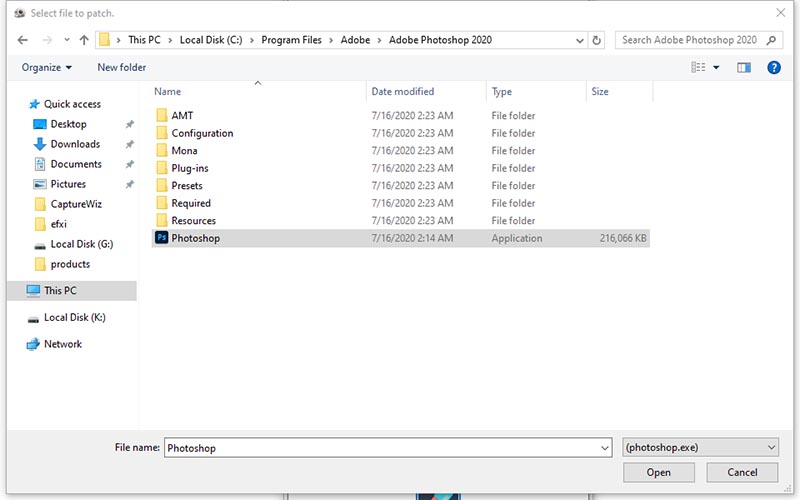Expand the view options dropdown arrow
The image size is (800, 500).
[716, 67]
